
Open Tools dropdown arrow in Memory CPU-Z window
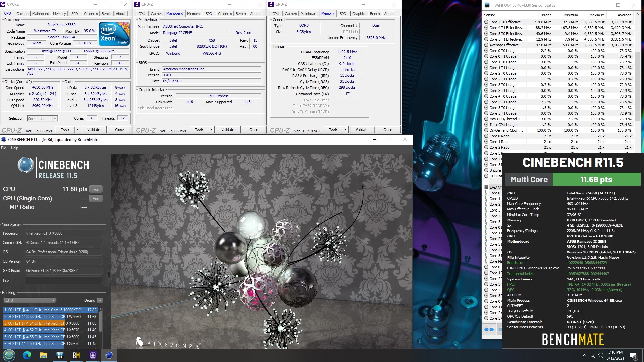[345, 130]
